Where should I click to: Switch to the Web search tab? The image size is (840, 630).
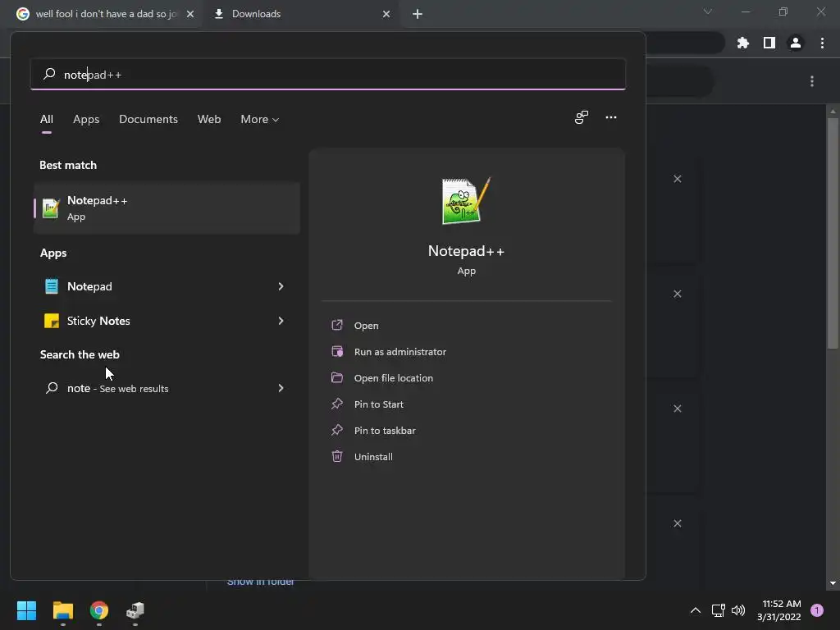209,120
